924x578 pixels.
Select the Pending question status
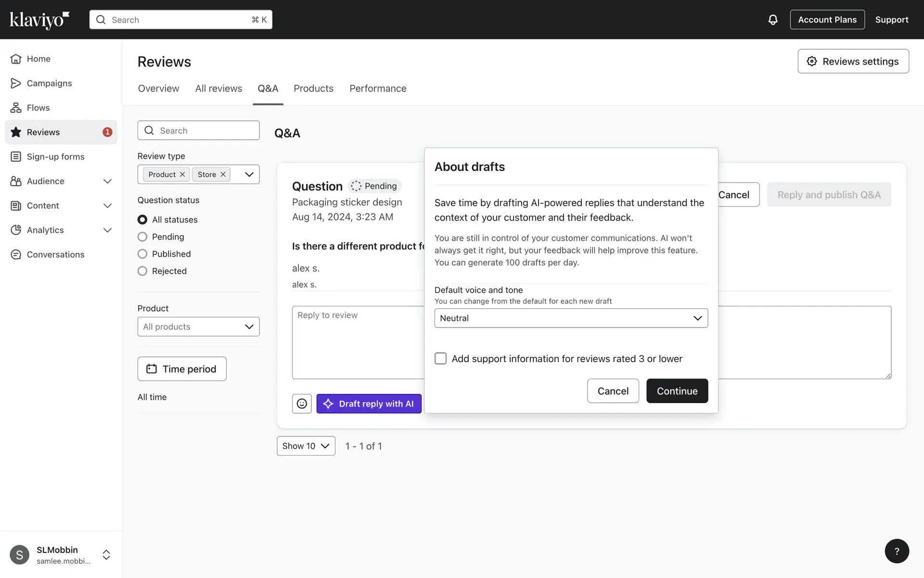[142, 237]
